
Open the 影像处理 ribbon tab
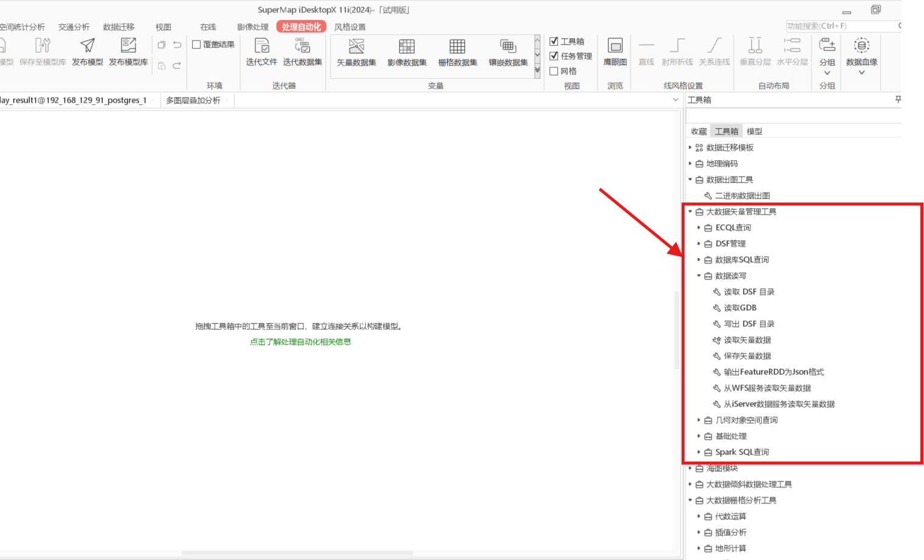253,27
